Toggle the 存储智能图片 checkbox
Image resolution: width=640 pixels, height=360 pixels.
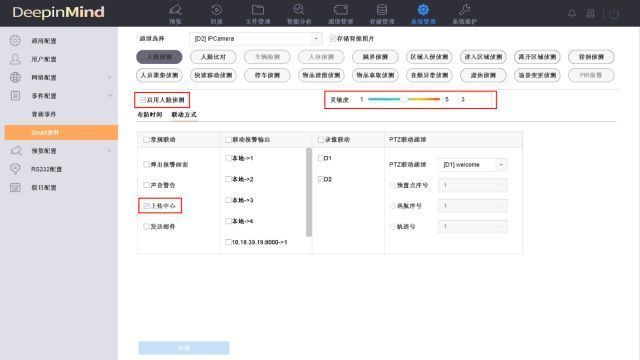pos(333,38)
